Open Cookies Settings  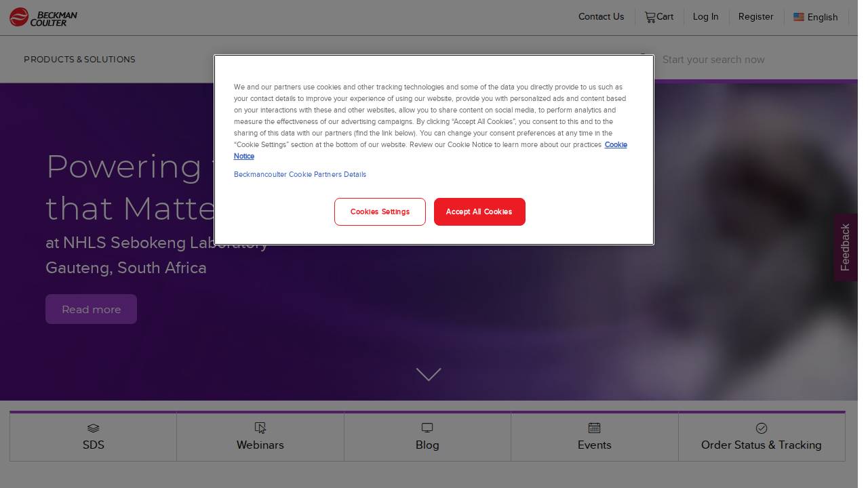[x=380, y=211]
